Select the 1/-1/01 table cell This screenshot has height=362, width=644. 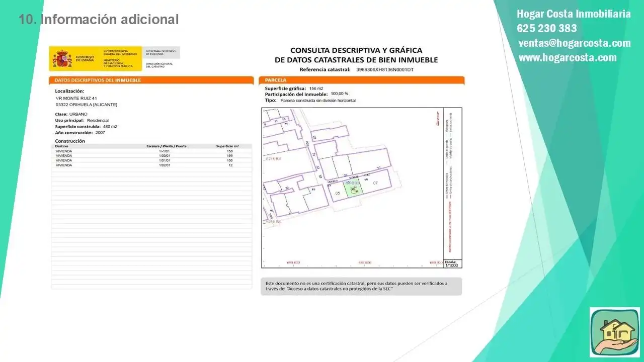pos(165,151)
